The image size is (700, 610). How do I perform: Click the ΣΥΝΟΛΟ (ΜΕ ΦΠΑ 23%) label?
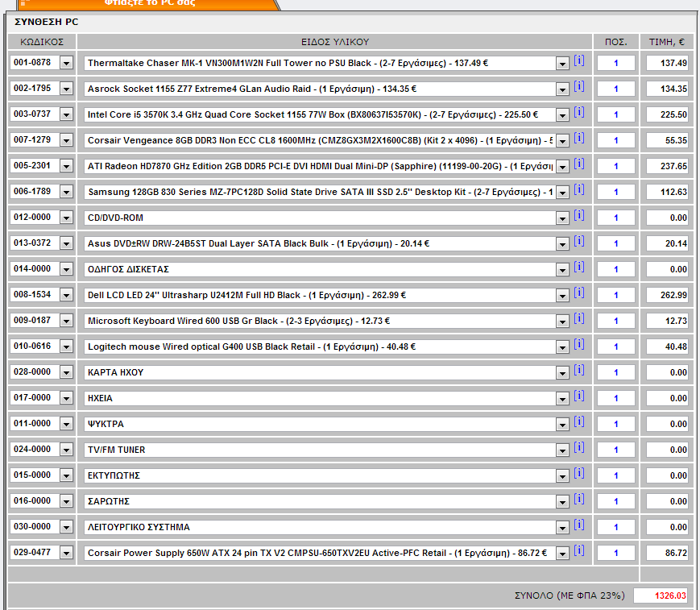pos(570,595)
